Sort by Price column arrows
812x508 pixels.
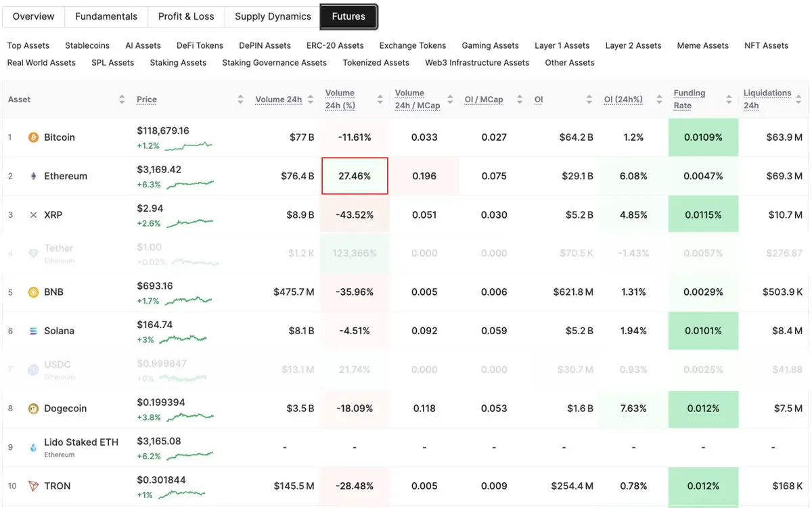pyautogui.click(x=241, y=99)
